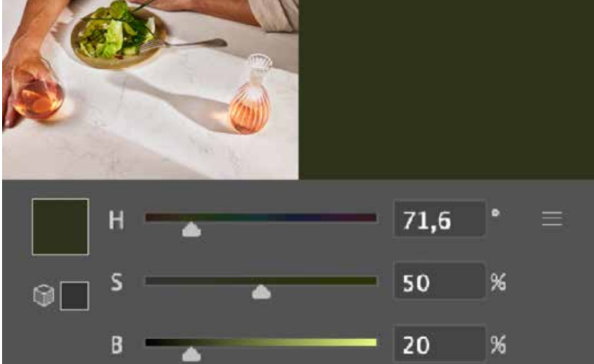The width and height of the screenshot is (594, 364).
Task: Click the Saturation slider thumb handle
Action: click(x=261, y=292)
